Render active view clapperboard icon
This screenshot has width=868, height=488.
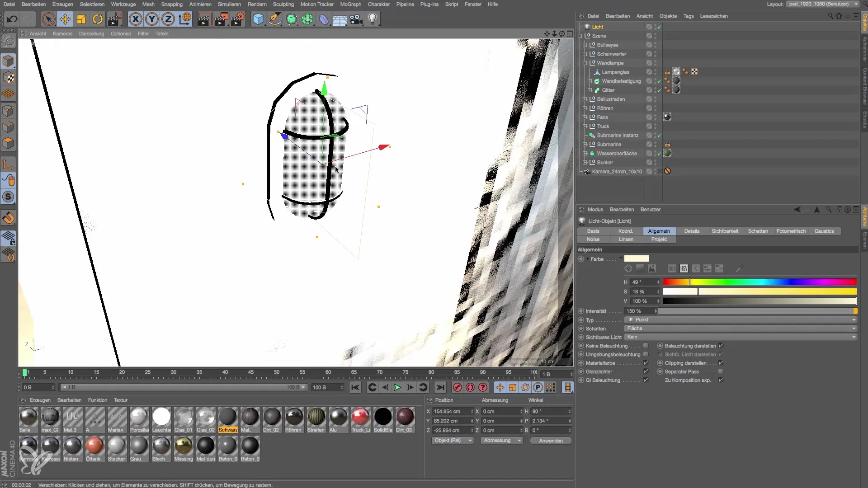[204, 19]
